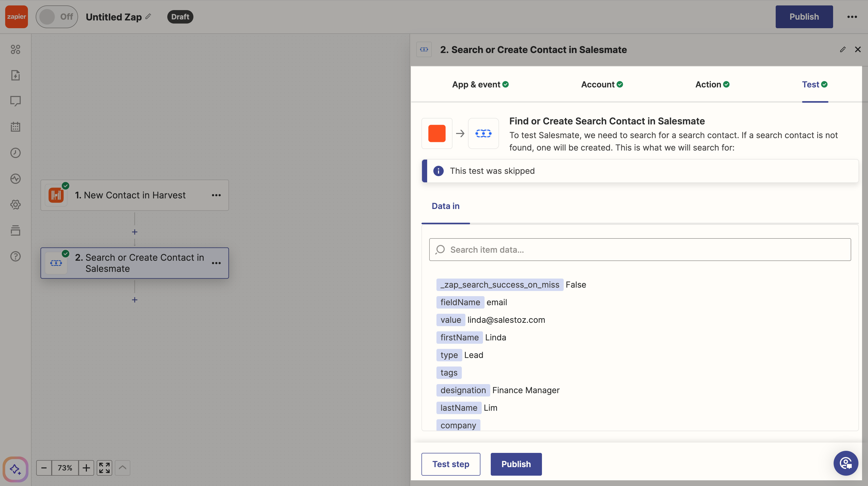This screenshot has height=486, width=868.
Task: Select step 2 Search or Create Contact
Action: [134, 263]
